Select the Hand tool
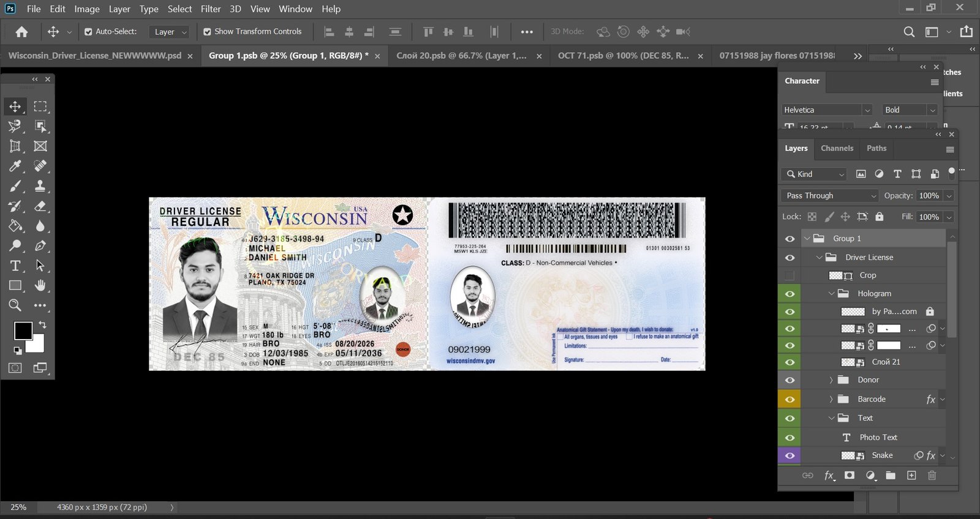The width and height of the screenshot is (980, 519). coord(40,285)
